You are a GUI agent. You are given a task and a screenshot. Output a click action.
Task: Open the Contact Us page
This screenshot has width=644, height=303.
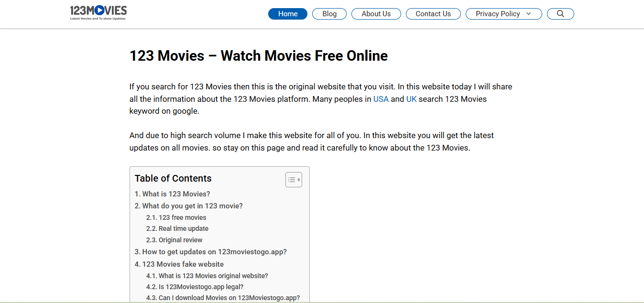[433, 14]
